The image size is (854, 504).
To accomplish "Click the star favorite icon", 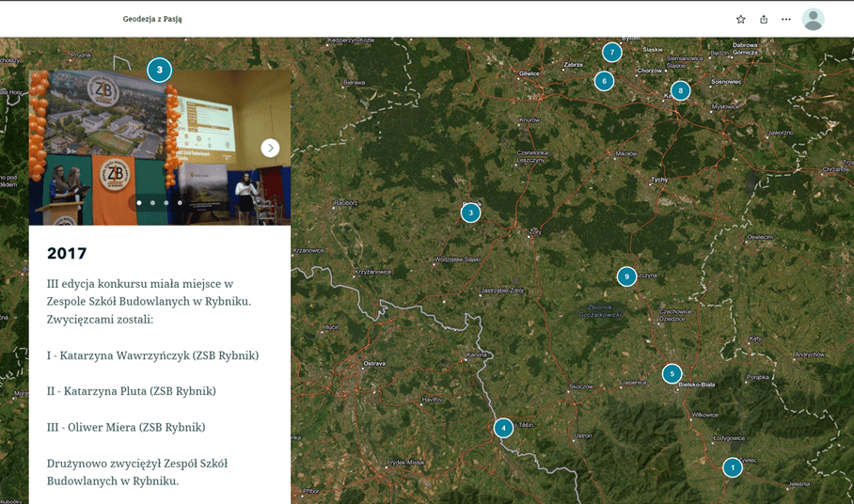I will 740,20.
